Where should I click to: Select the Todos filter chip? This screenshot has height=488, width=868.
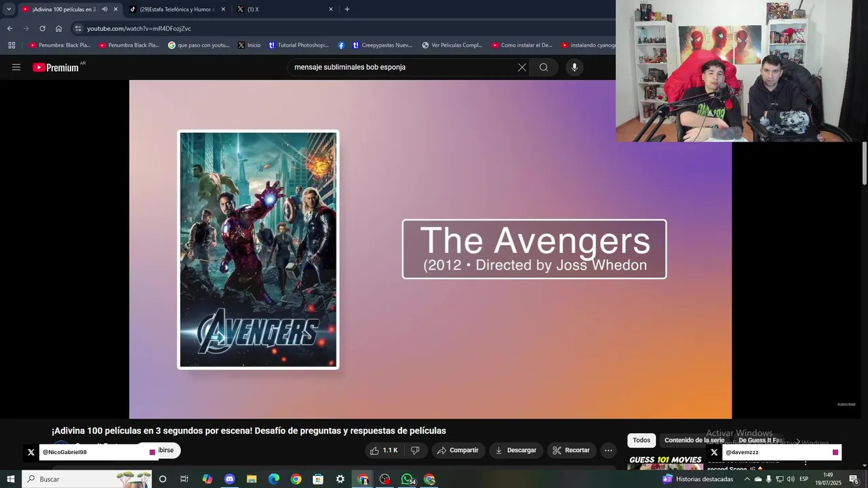642,441
